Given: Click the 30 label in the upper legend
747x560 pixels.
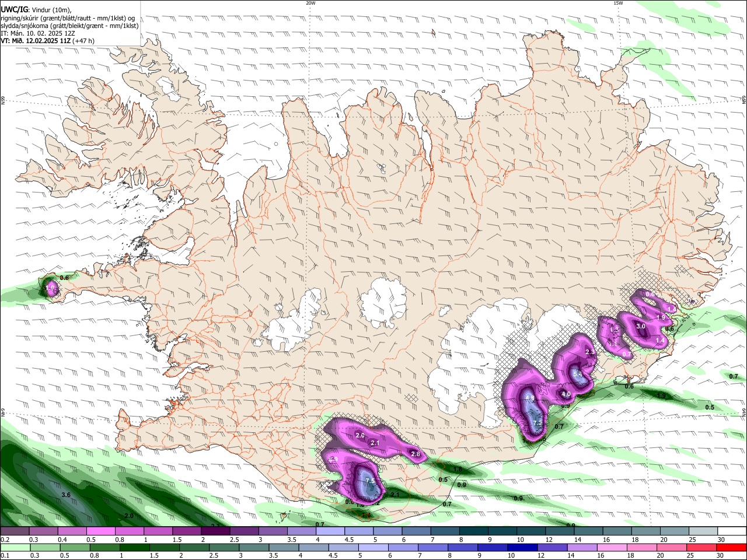Looking at the screenshot, I should pyautogui.click(x=721, y=540).
